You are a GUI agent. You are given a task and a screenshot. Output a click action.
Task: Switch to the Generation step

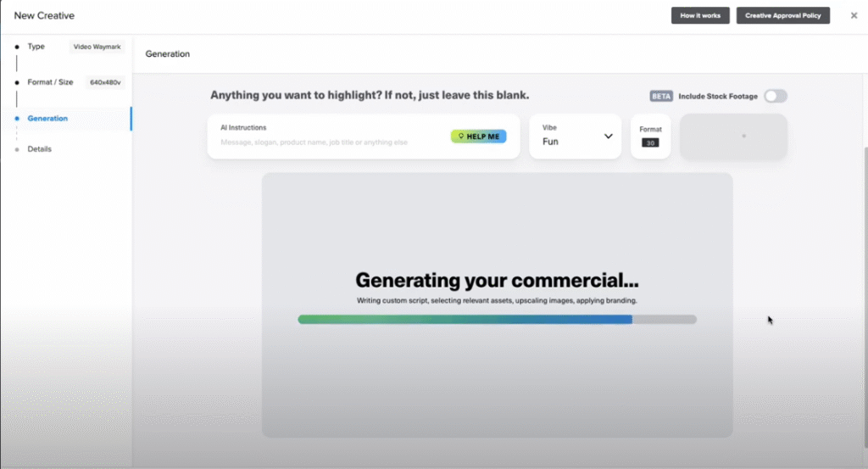pos(47,119)
